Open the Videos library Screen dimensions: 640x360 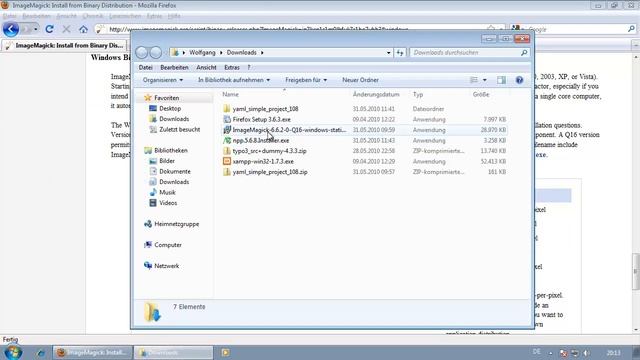click(168, 203)
